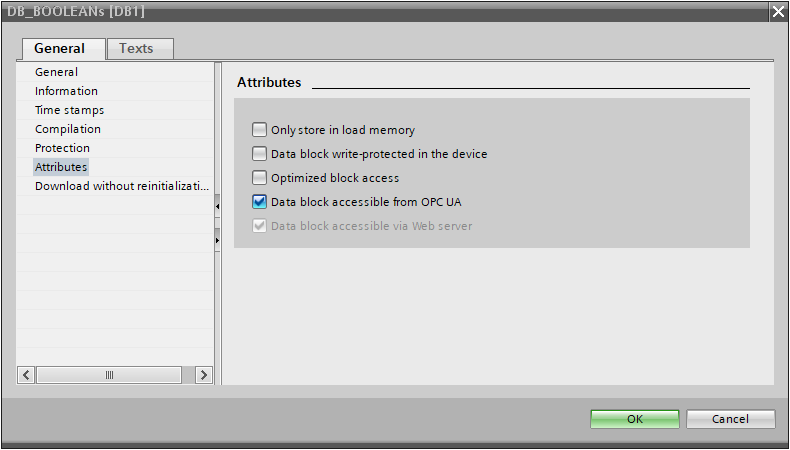The image size is (790, 450).
Task: Collapse navigation pane with left arrow handle
Action: click(x=218, y=207)
